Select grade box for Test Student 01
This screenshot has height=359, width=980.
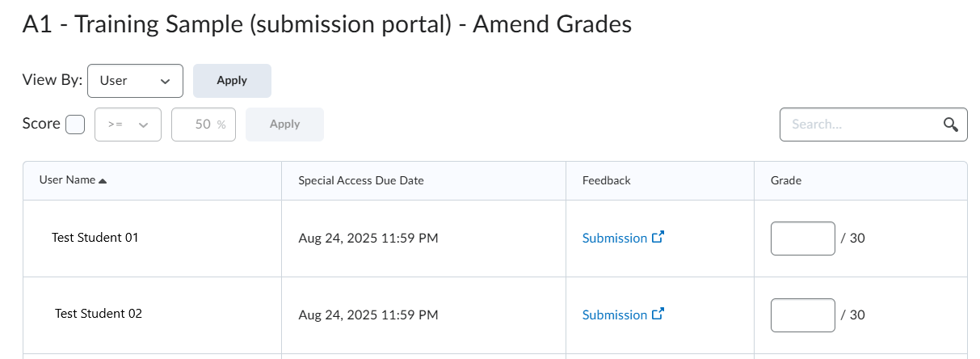point(802,239)
